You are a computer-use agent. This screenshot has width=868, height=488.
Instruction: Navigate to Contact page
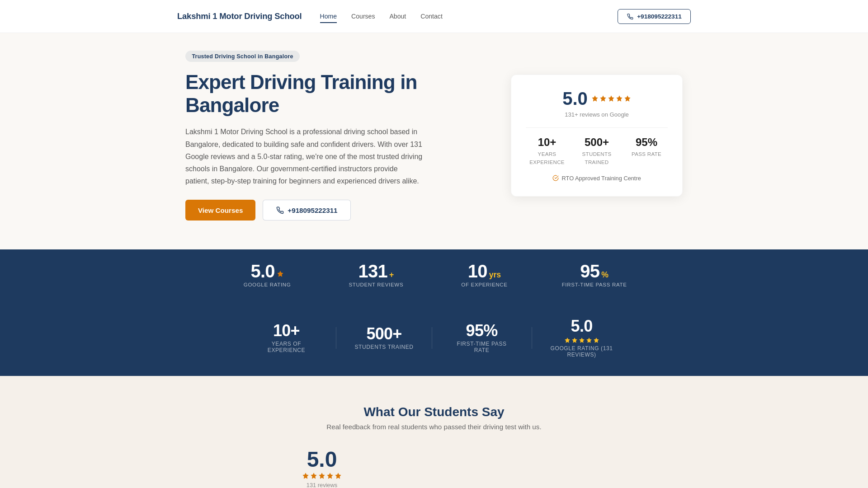coord(431,16)
